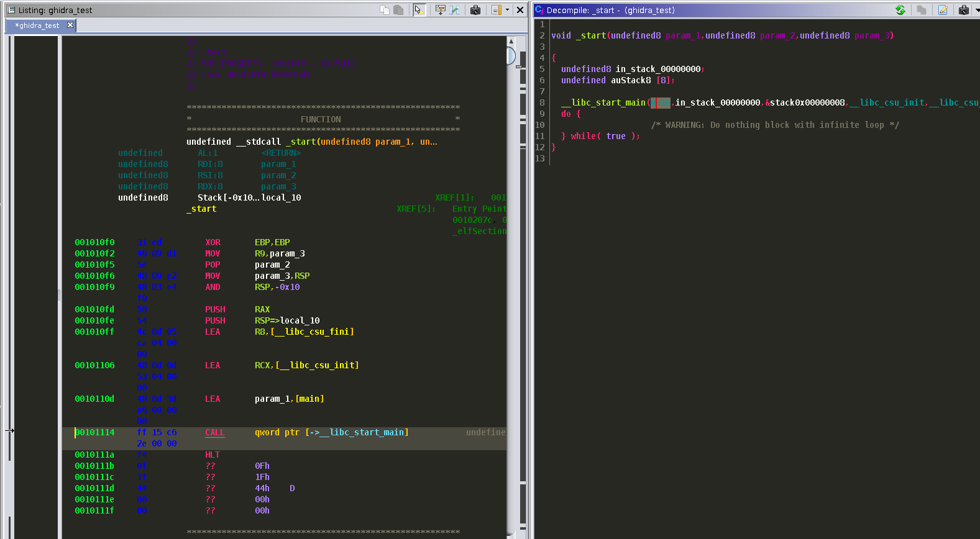
Task: Click Entry Point XREF reference
Action: click(x=479, y=209)
